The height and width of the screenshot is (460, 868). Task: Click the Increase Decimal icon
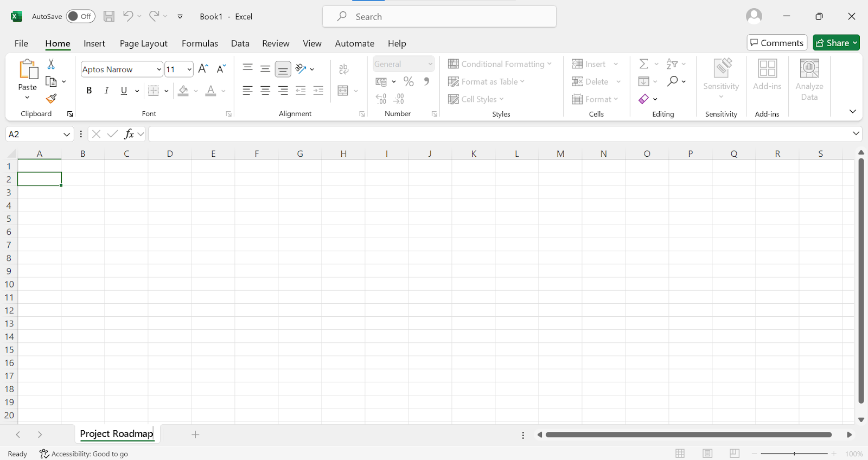(x=381, y=99)
